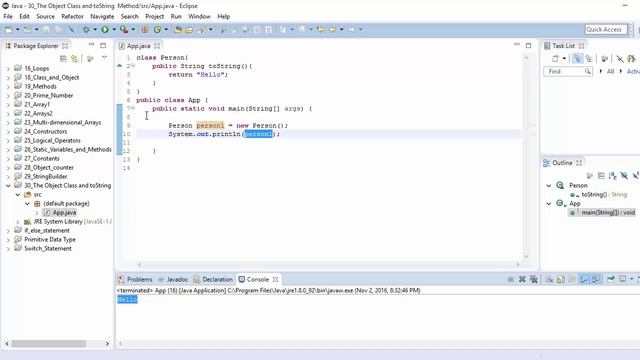Expand the 24_Constructors project

click(8, 132)
